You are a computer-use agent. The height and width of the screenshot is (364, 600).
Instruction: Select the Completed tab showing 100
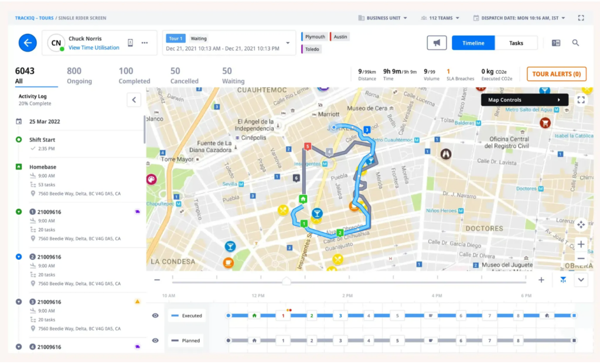[134, 74]
